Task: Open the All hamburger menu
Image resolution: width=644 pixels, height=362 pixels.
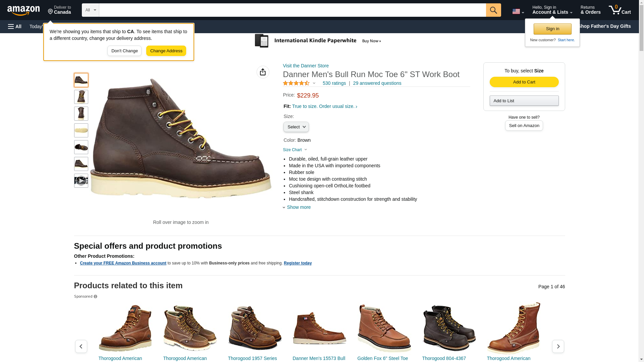Action: coord(15,26)
